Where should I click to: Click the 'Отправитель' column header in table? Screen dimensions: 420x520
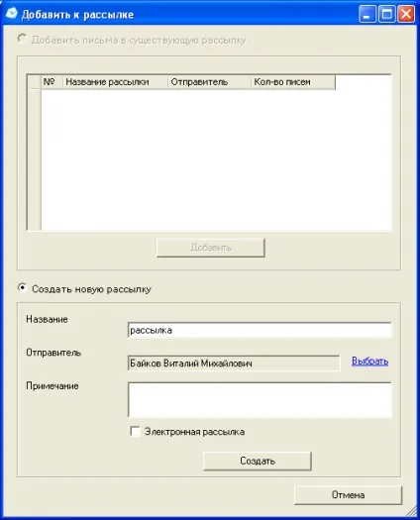209,82
